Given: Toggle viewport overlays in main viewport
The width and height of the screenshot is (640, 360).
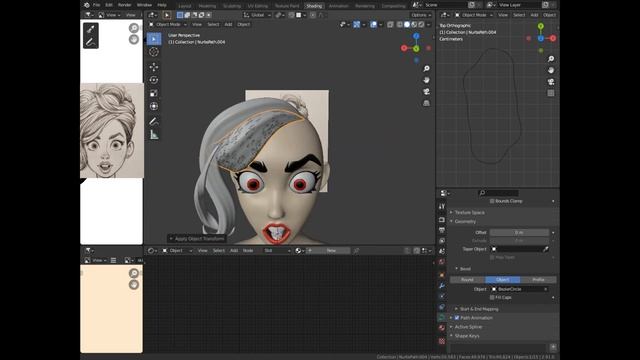Looking at the screenshot, I should click(x=373, y=24).
